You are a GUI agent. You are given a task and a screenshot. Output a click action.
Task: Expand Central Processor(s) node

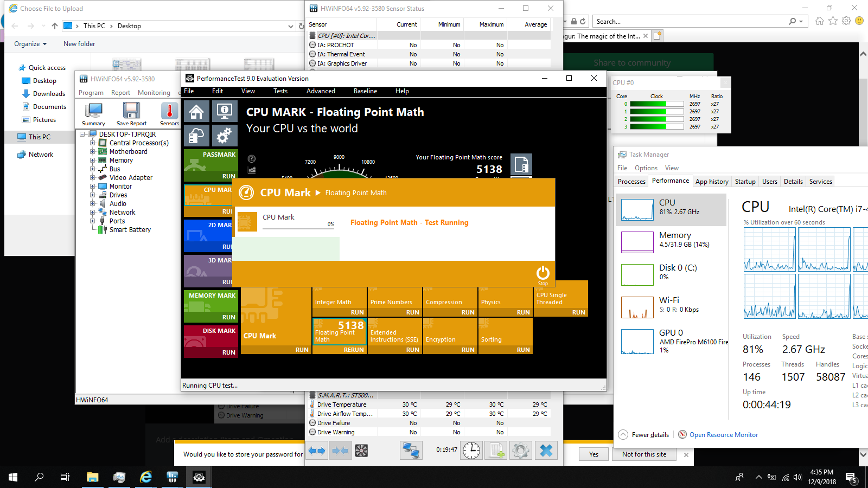(92, 143)
